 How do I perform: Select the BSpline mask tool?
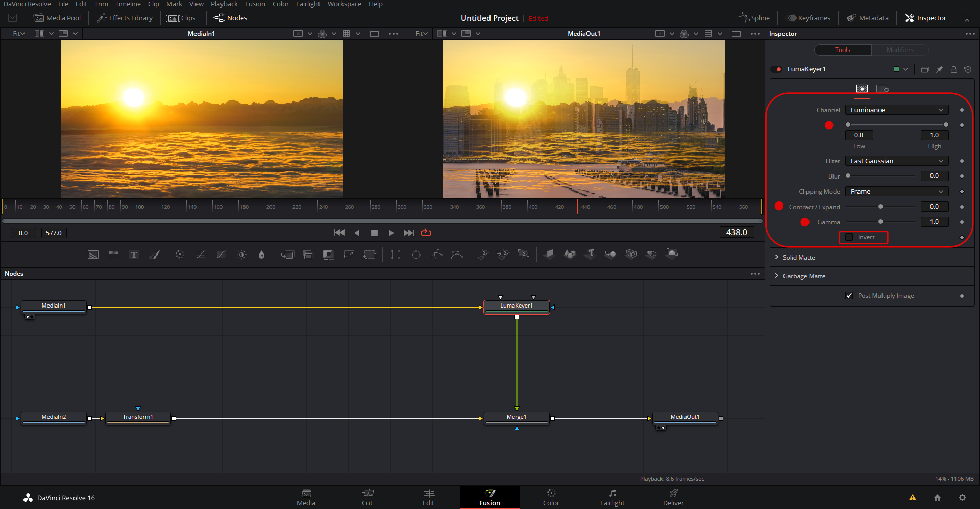pyautogui.click(x=457, y=254)
